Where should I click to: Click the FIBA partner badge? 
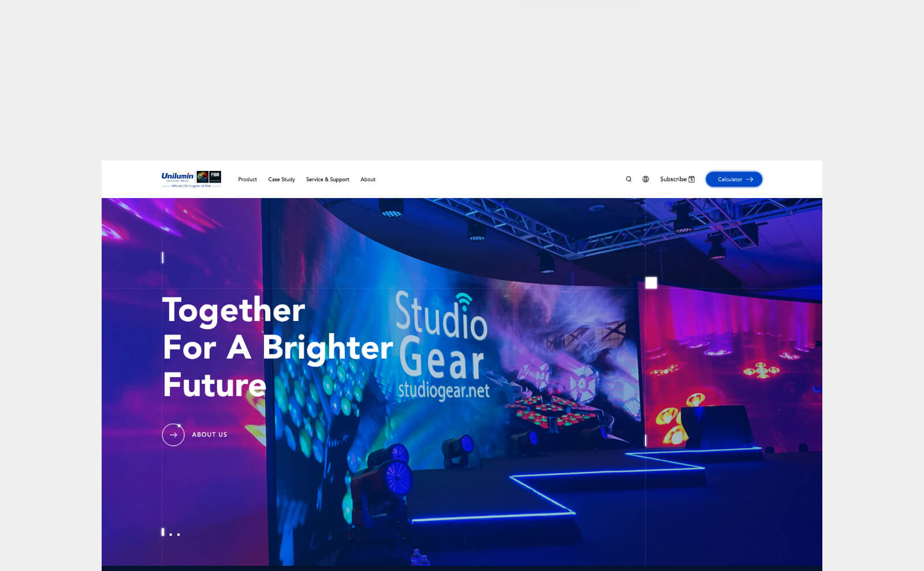(215, 177)
